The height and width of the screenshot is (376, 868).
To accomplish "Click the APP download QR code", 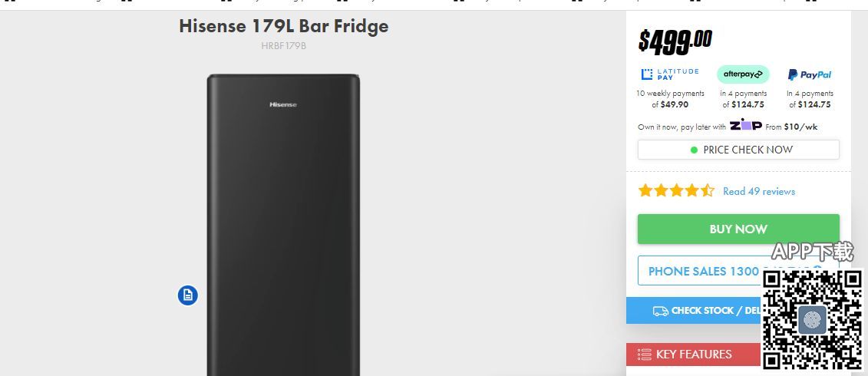I will pos(813,319).
